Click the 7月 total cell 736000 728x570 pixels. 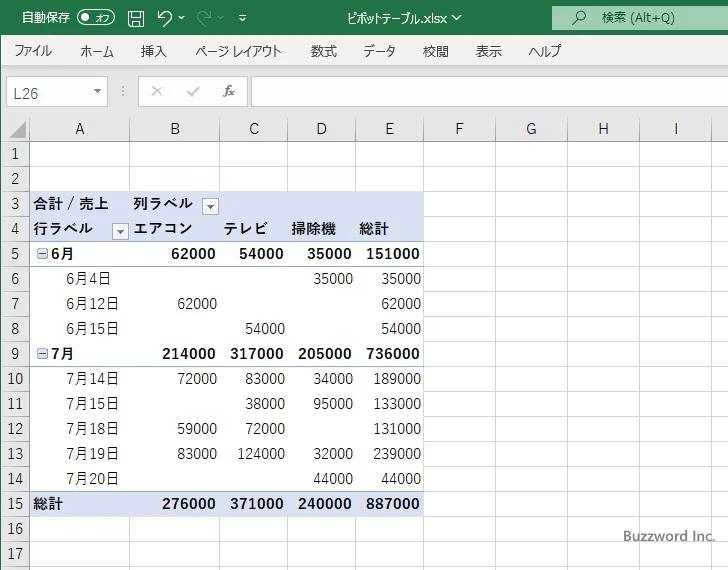point(390,354)
